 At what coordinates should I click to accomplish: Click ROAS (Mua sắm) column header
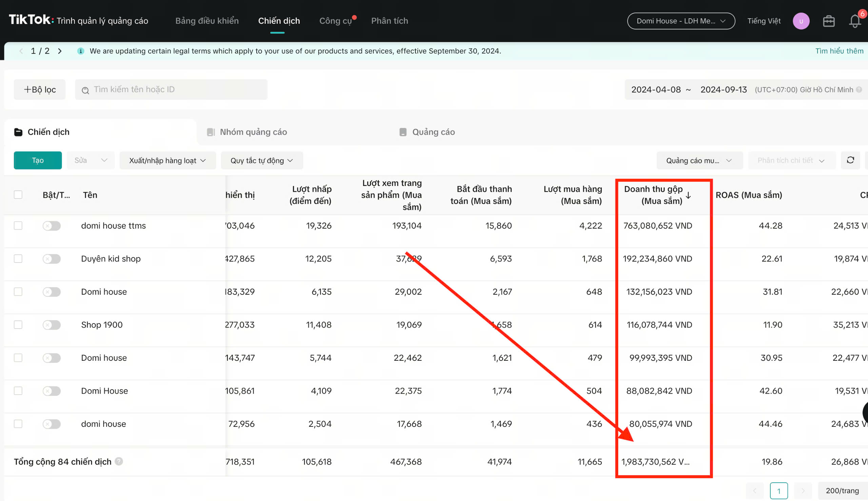(749, 195)
